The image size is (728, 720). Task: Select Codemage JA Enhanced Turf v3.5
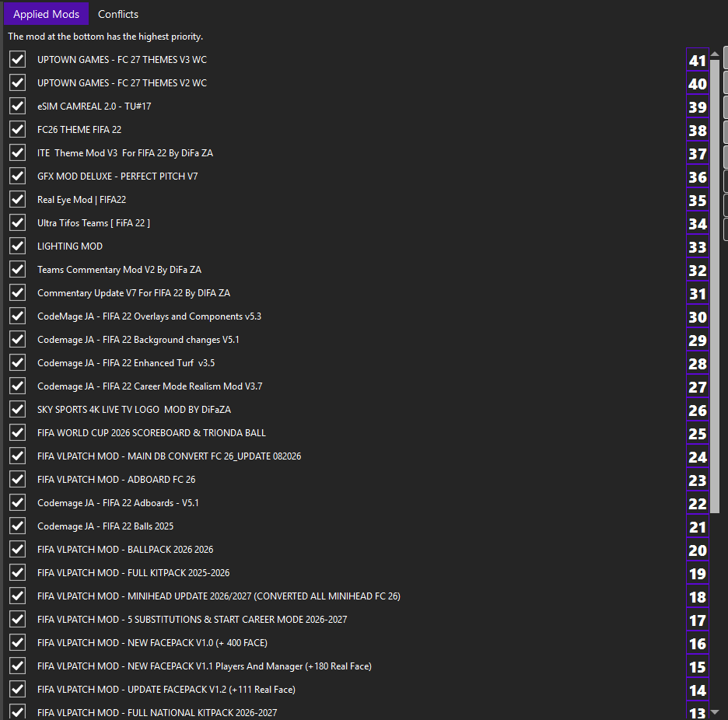pos(126,362)
